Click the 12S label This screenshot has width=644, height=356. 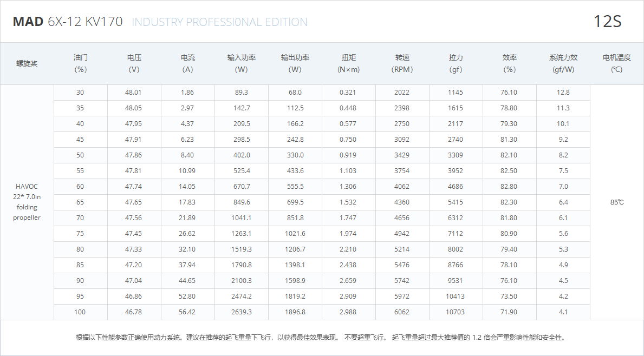pyautogui.click(x=608, y=21)
